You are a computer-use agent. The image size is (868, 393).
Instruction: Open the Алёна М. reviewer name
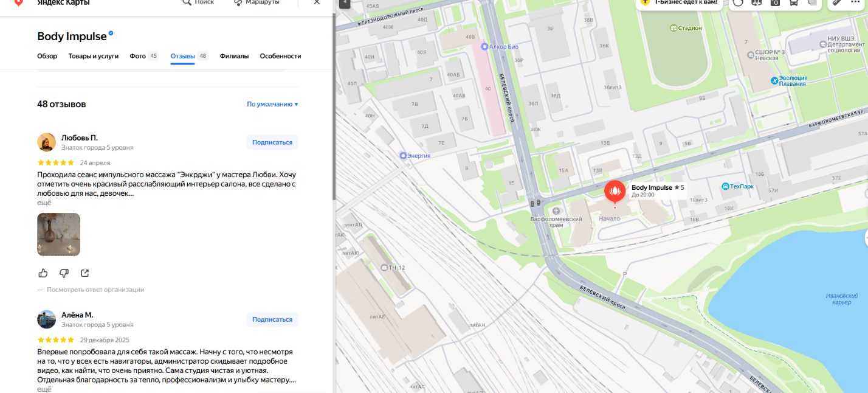tap(77, 315)
